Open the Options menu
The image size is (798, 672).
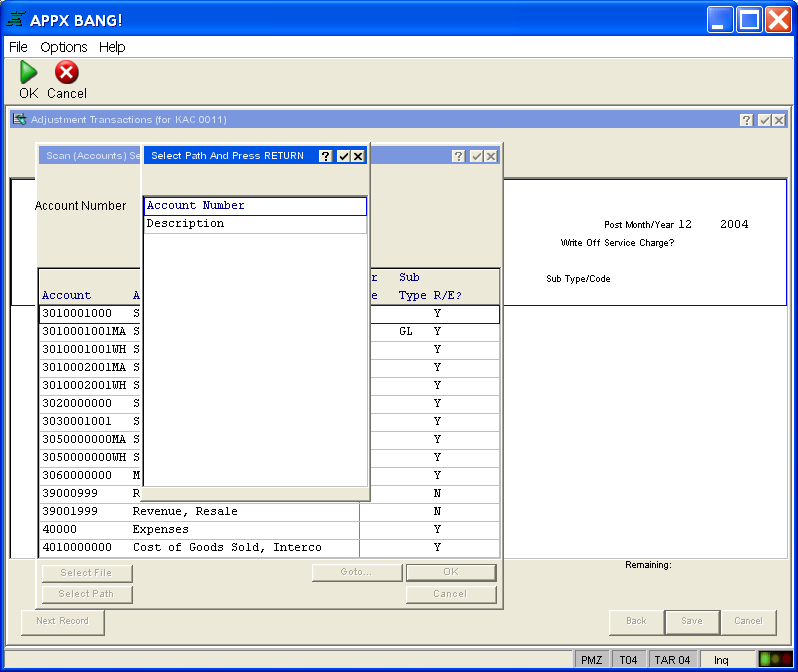[x=63, y=47]
